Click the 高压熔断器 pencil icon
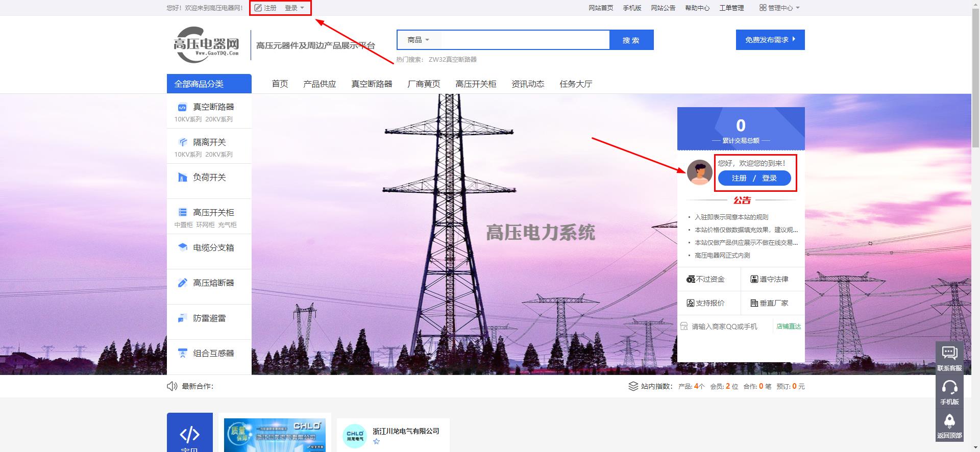Screen dimensions: 980x452 click(182, 283)
